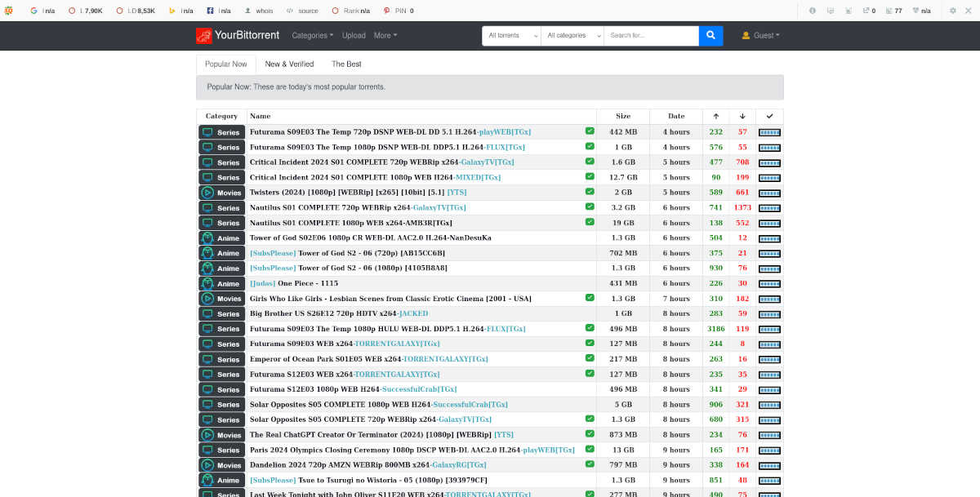Click the info icon in SEO bar

click(x=813, y=11)
